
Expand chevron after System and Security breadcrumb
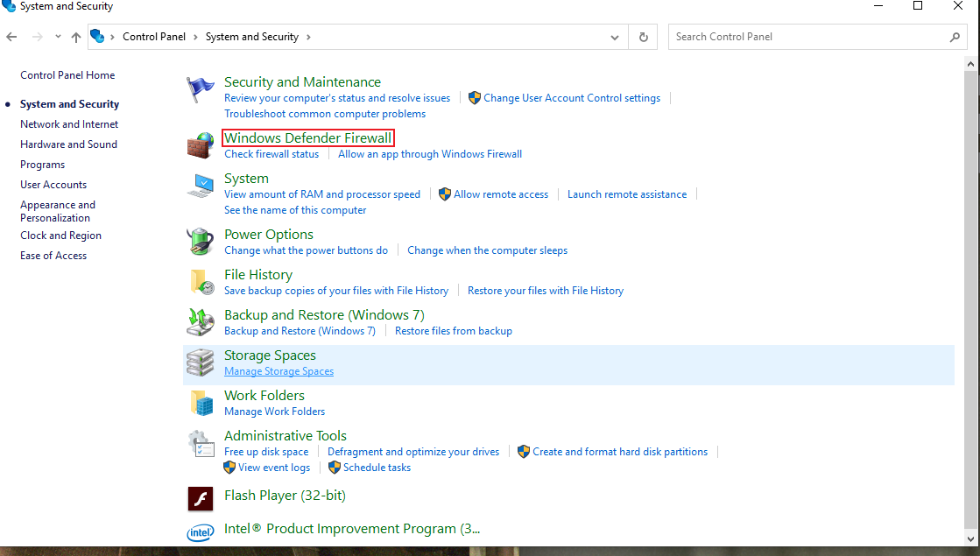pyautogui.click(x=308, y=37)
